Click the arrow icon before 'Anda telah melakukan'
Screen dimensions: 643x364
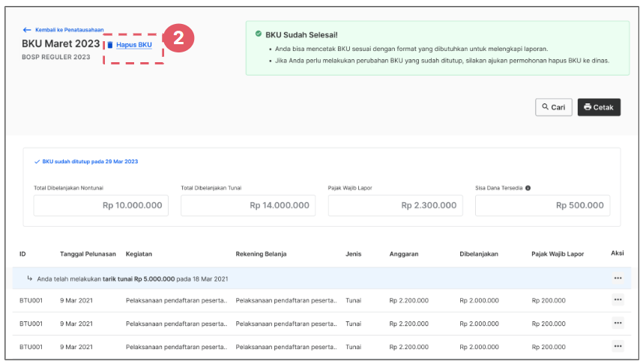[x=29, y=279]
